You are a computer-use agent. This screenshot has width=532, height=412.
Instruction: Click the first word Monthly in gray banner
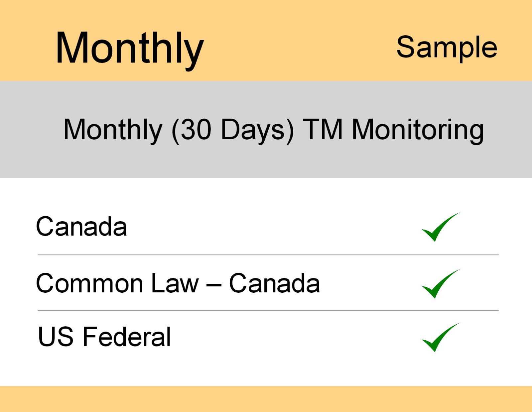pos(113,130)
